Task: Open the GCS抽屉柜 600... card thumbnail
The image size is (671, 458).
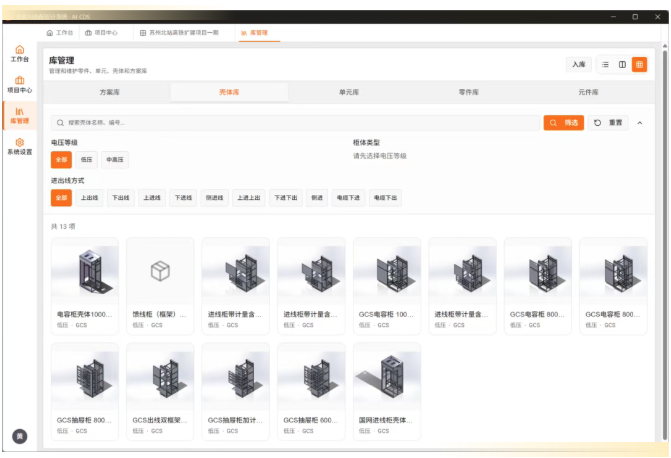Action: 311,379
